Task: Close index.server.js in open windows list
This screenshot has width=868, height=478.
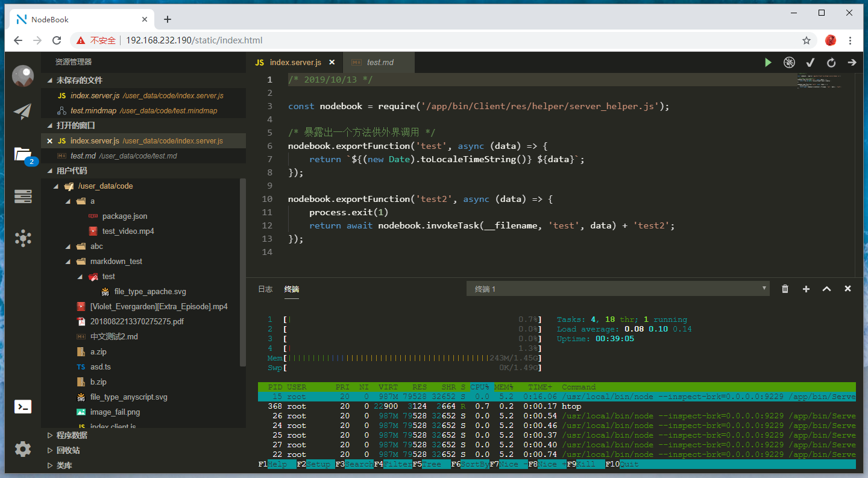Action: 50,140
